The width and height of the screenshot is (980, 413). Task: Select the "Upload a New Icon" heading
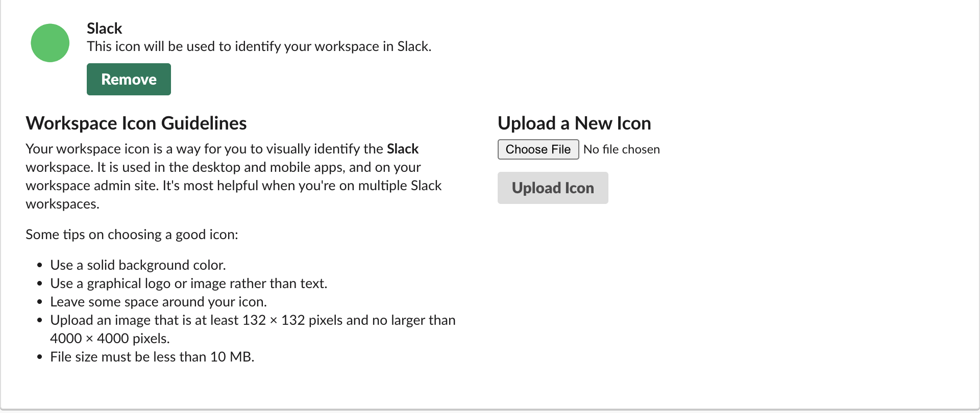tap(574, 123)
